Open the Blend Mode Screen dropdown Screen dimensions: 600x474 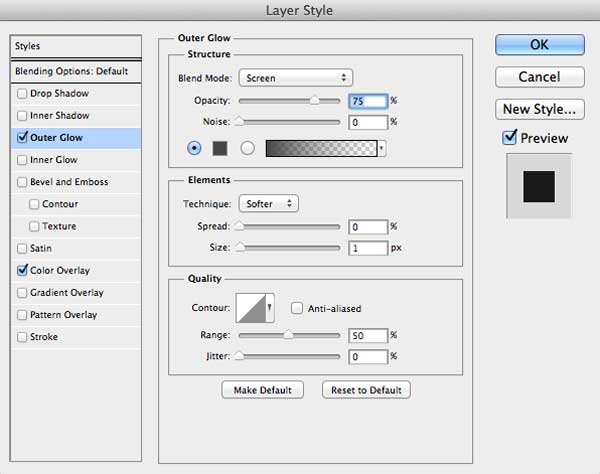pos(295,78)
